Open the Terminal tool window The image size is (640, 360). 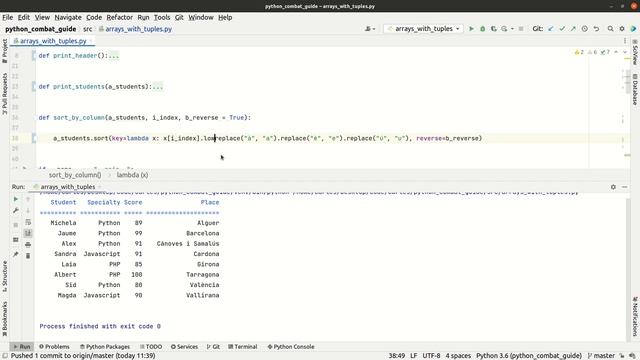(x=242, y=347)
